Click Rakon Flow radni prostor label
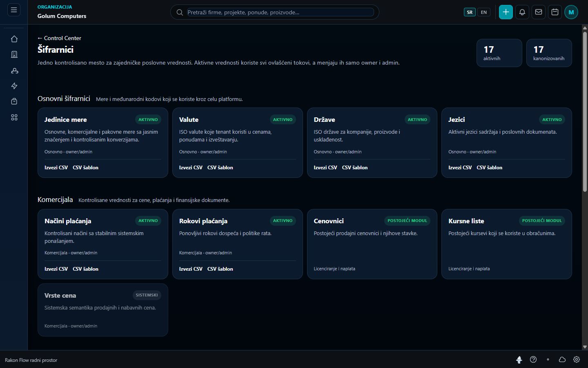Image resolution: width=588 pixels, height=368 pixels. coord(31,360)
